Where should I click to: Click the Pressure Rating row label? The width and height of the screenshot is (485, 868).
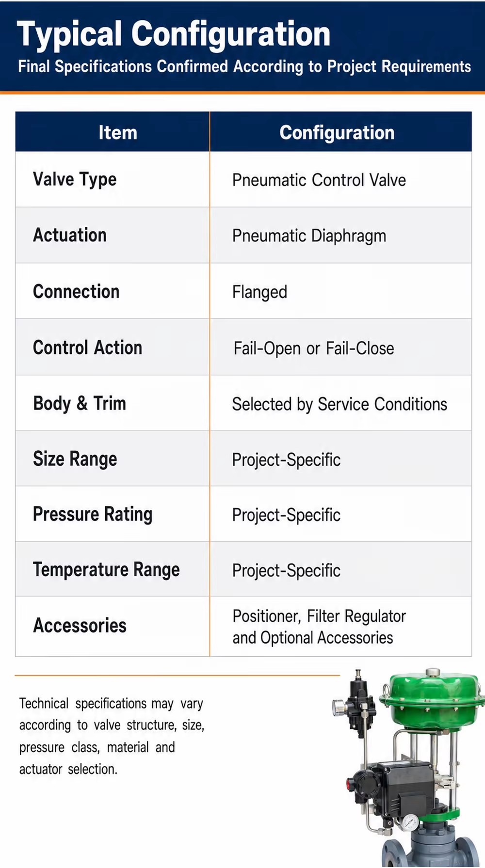93,514
